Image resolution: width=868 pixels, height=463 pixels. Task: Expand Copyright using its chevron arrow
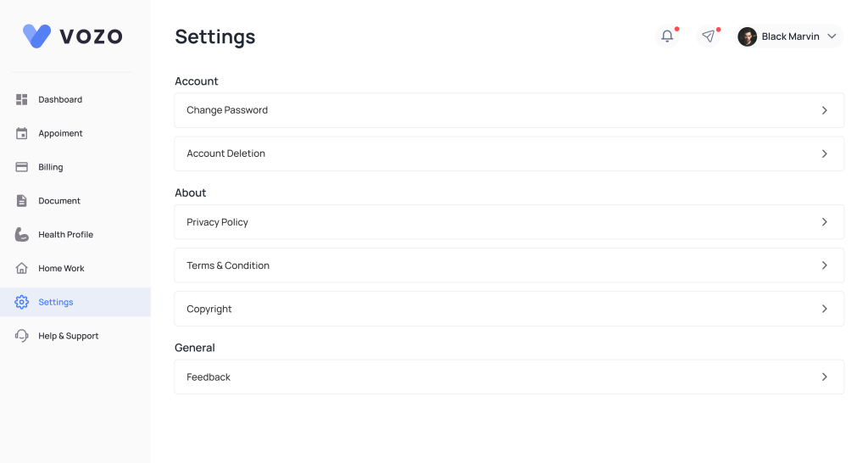tap(824, 309)
